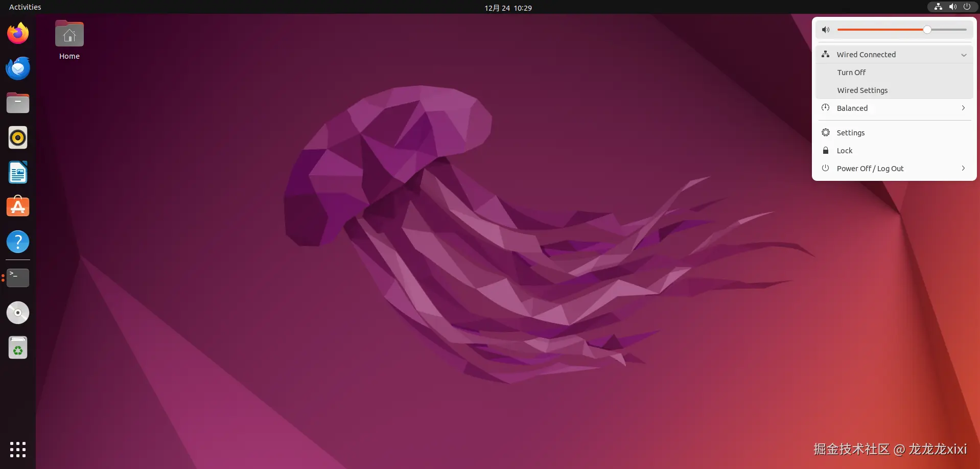Open Thunderbird Mail from the dock
The image size is (980, 469).
tap(18, 68)
